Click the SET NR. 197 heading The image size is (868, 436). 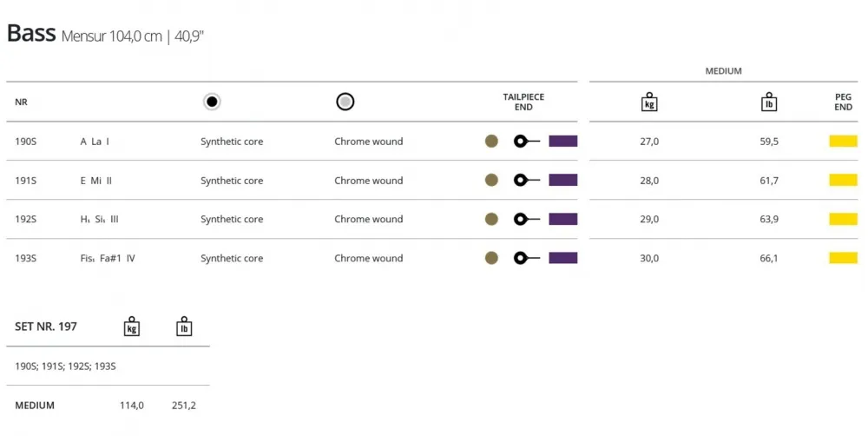pyautogui.click(x=46, y=327)
